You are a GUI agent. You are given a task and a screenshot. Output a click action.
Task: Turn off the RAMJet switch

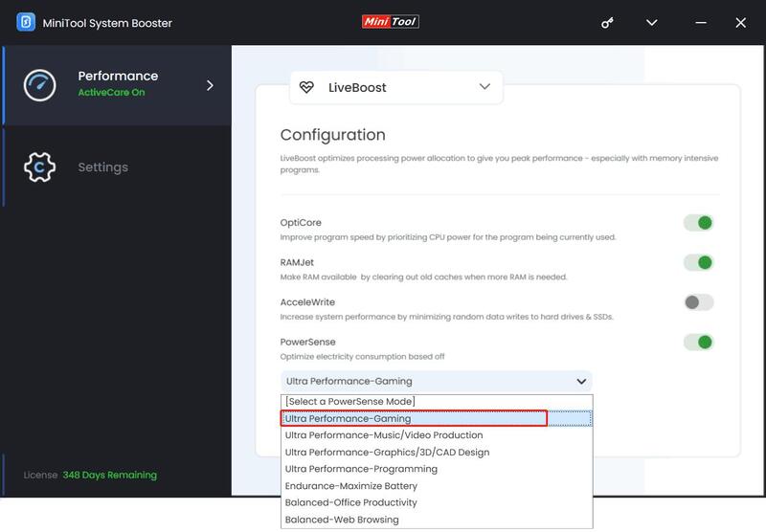click(x=698, y=262)
